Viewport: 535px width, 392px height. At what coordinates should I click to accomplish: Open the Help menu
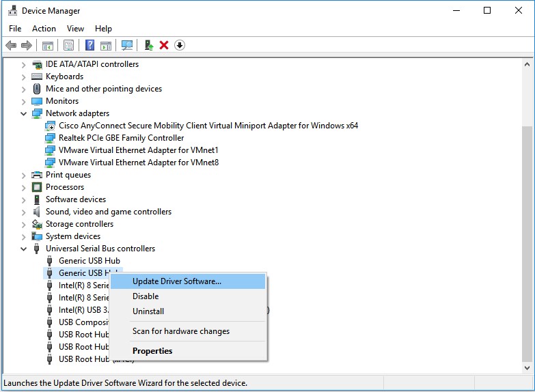103,29
